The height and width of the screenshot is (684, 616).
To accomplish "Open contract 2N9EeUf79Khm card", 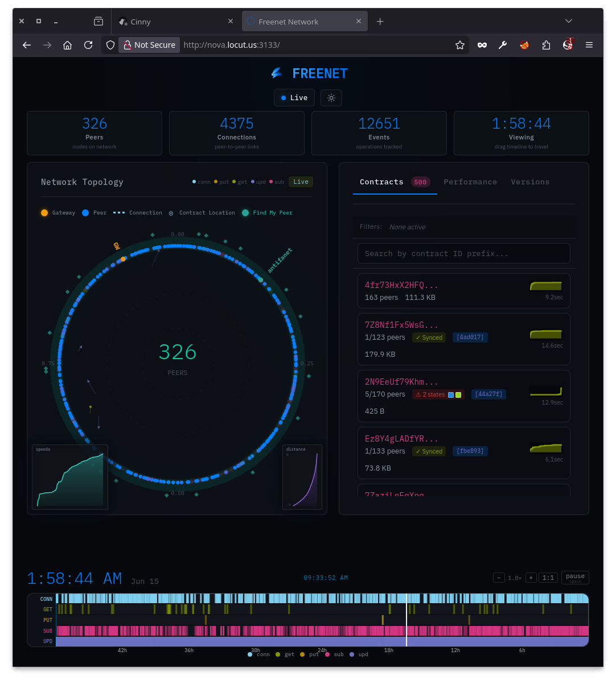I will point(464,396).
